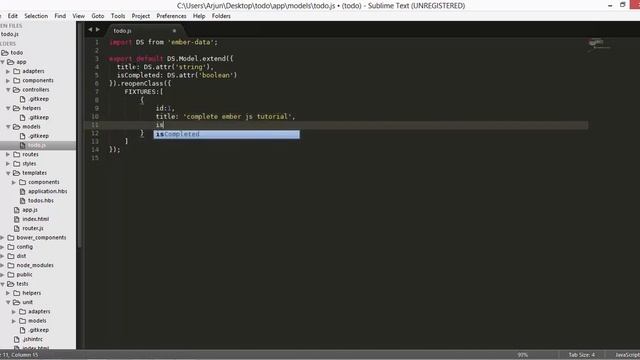
Task: Go to next tab with right arrow
Action: [x=98, y=29]
